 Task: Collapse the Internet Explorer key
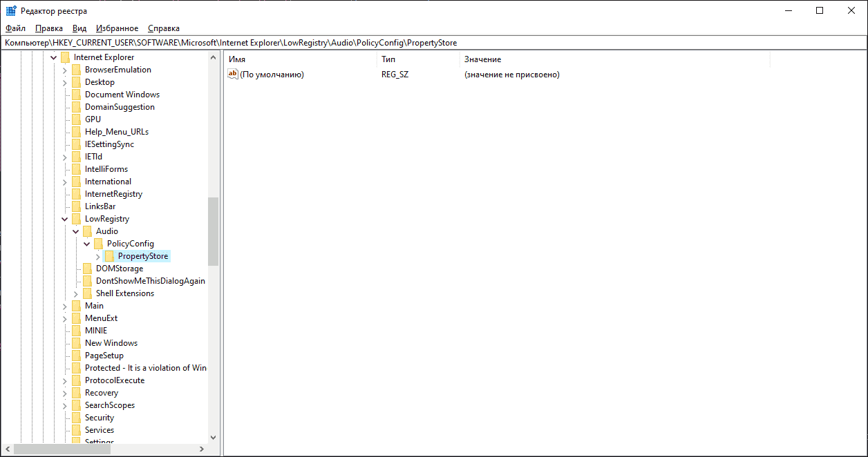click(x=54, y=57)
